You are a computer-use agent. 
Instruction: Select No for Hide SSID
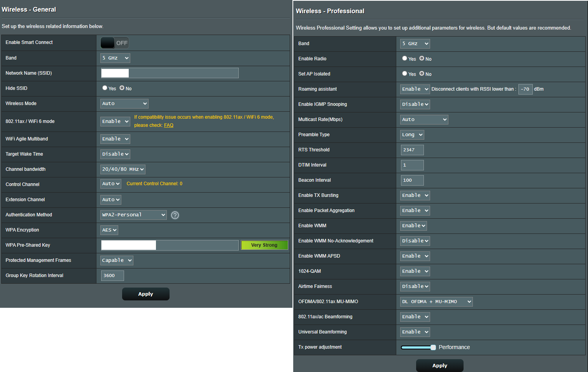click(x=122, y=88)
